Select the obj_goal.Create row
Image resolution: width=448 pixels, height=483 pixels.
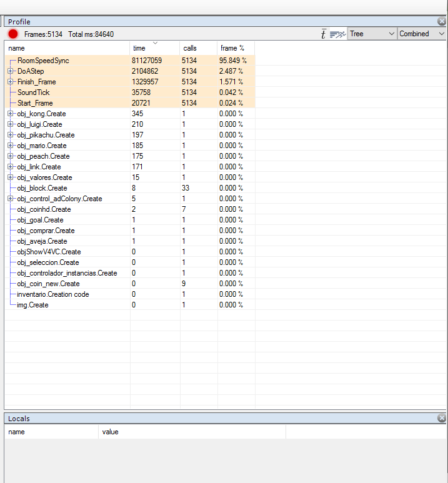(130, 220)
